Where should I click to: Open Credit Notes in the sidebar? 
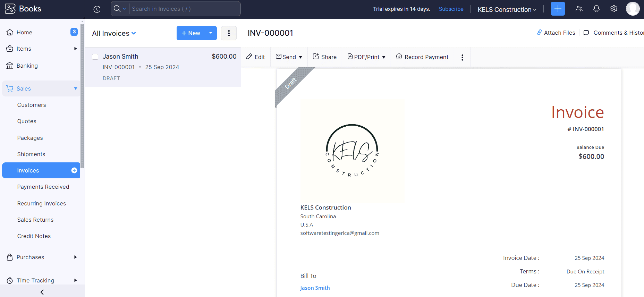pos(34,236)
